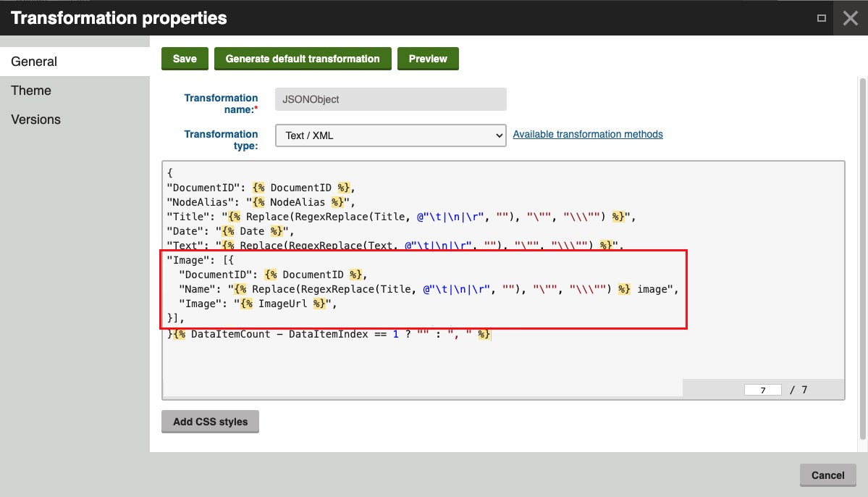Maximize the Transformation properties dialog
The height and width of the screenshot is (497, 868).
(821, 18)
